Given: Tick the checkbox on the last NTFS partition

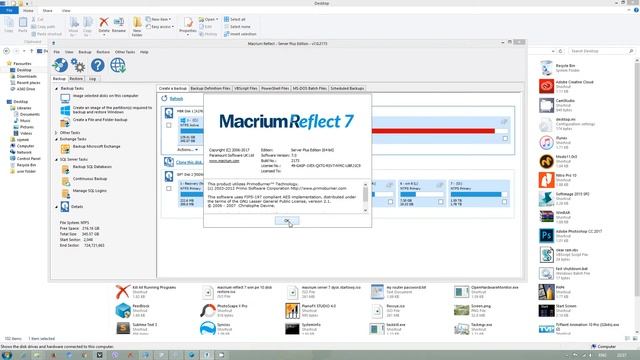Looking at the screenshot, I should (504, 202).
